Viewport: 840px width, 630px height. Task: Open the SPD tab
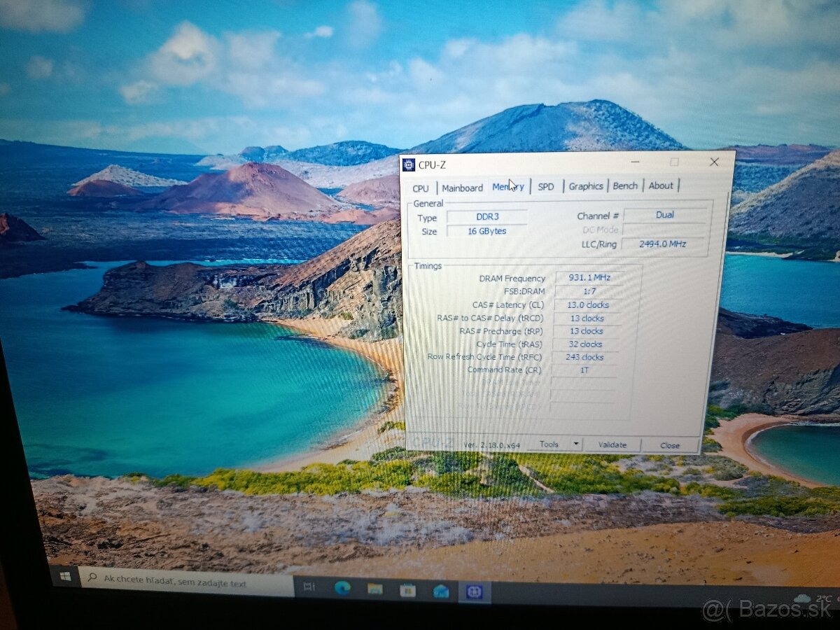coord(545,186)
